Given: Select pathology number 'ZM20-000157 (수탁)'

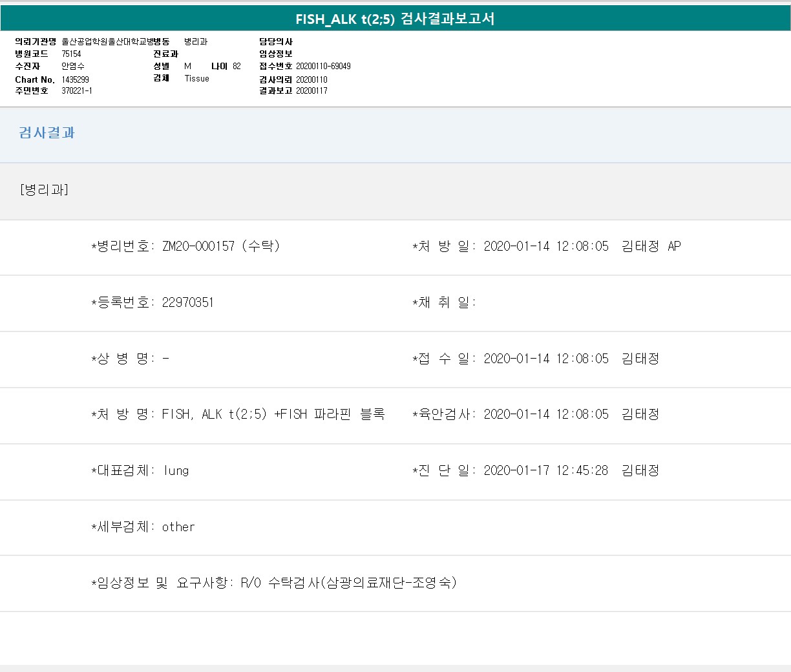Looking at the screenshot, I should 221,246.
